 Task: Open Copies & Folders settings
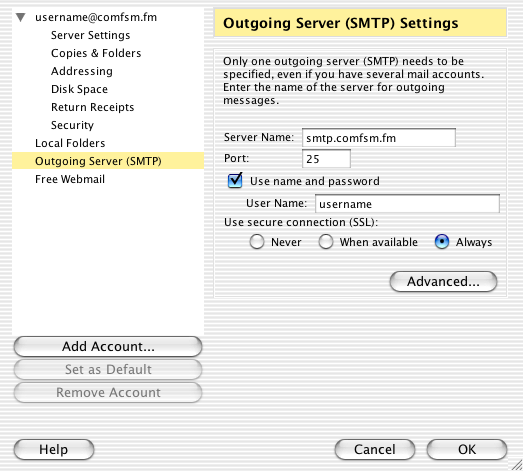point(96,53)
